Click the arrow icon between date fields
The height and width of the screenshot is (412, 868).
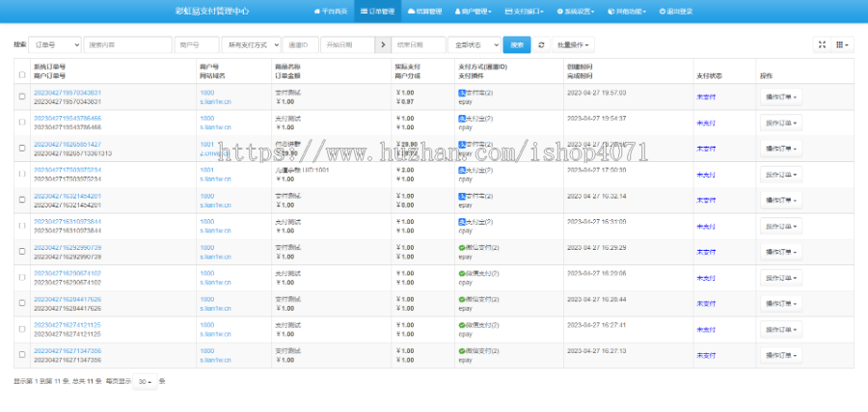point(383,45)
